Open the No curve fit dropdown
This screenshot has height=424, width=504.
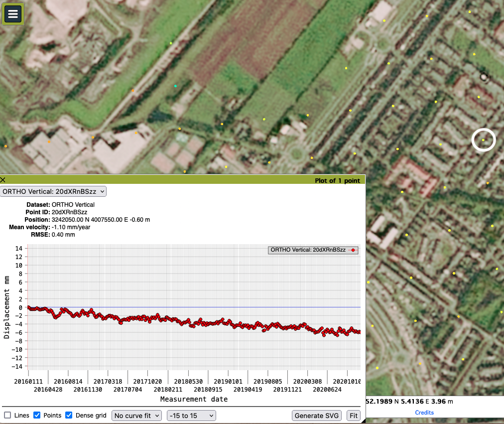click(136, 415)
